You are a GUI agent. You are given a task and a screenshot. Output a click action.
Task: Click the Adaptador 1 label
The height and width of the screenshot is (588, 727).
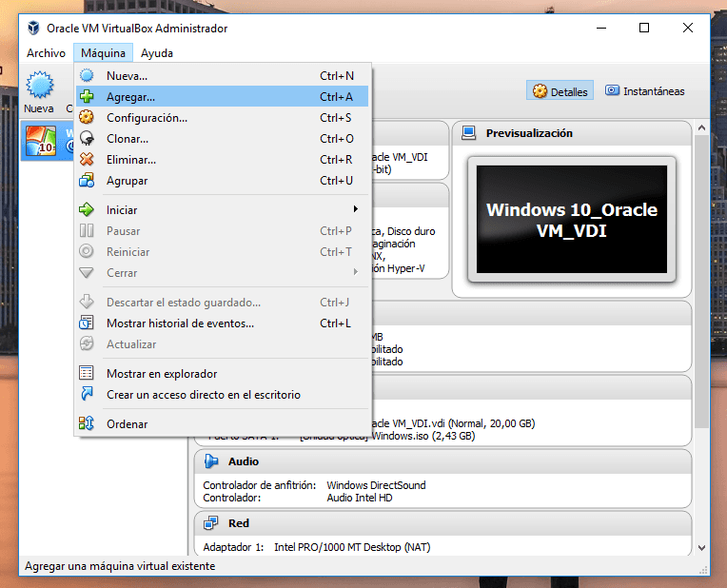click(x=233, y=547)
